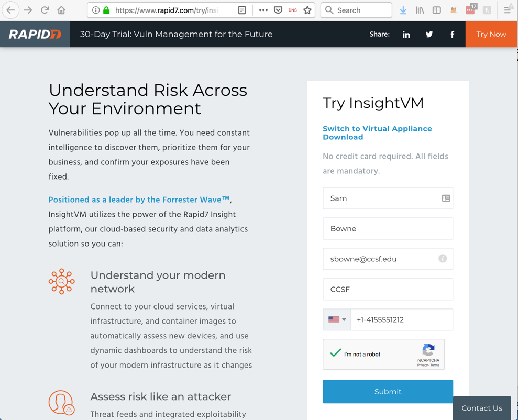Screen dimensions: 518x420
Task: Click the DNS extension icon
Action: point(293,10)
